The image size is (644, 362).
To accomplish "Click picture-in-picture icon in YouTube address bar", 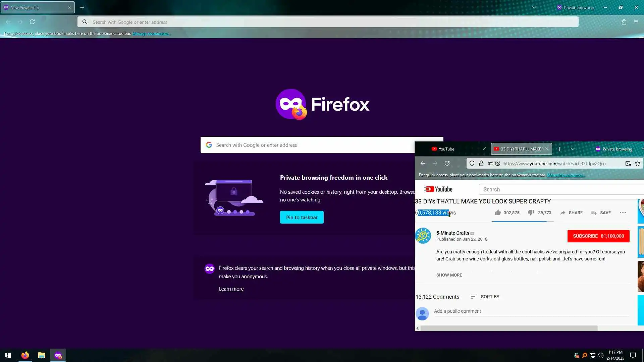I will click(x=628, y=164).
